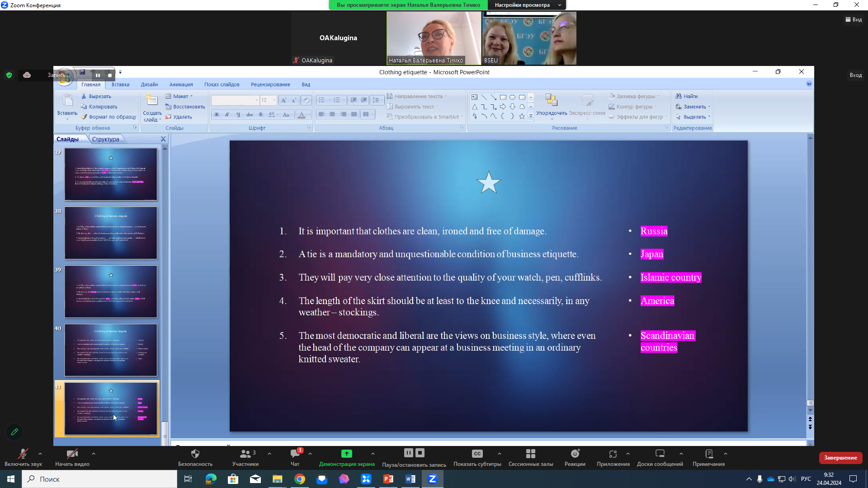
Task: Click the red Завершение end button
Action: tap(840, 458)
